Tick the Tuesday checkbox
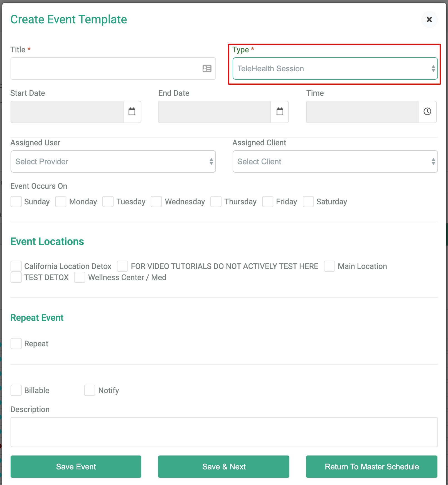This screenshot has height=485, width=448. [x=108, y=202]
